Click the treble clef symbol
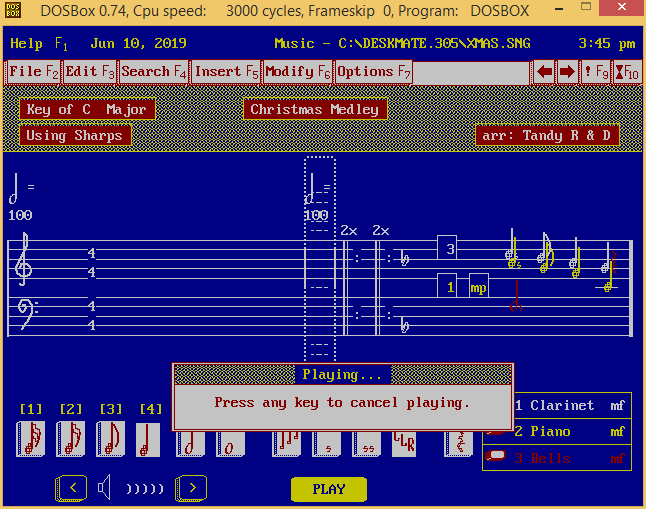Viewport: 646px width, 509px height. [x=23, y=260]
